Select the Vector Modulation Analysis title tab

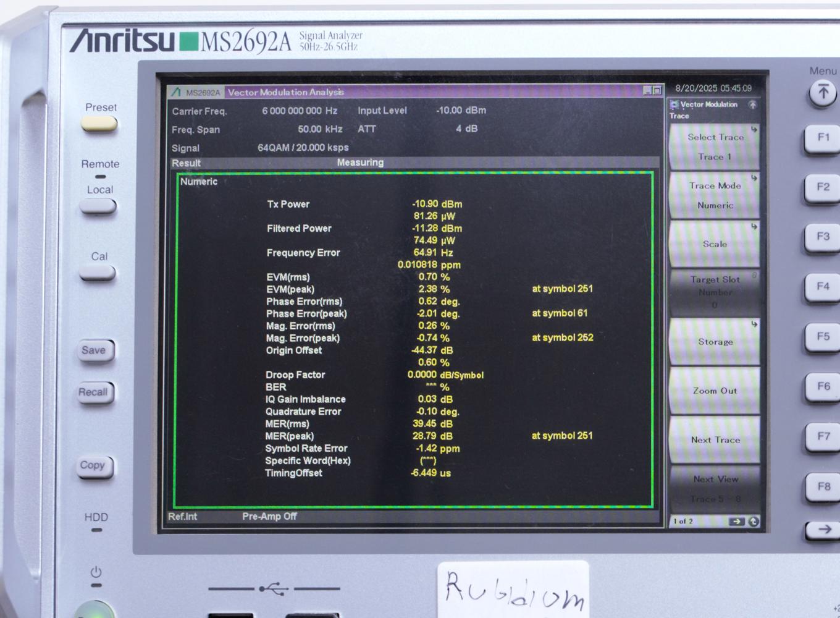coord(285,92)
